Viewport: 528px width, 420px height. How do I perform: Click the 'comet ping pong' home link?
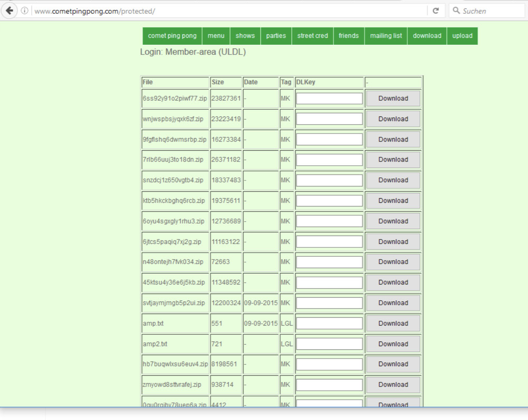[172, 36]
